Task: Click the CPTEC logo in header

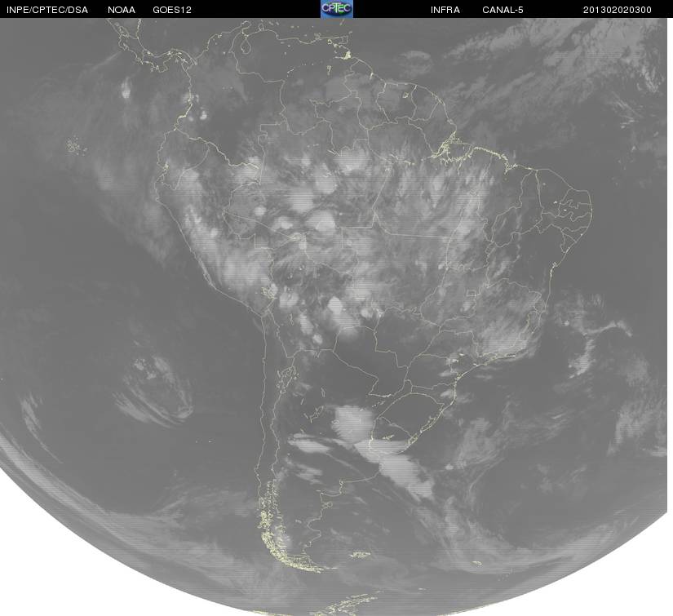Action: point(337,9)
